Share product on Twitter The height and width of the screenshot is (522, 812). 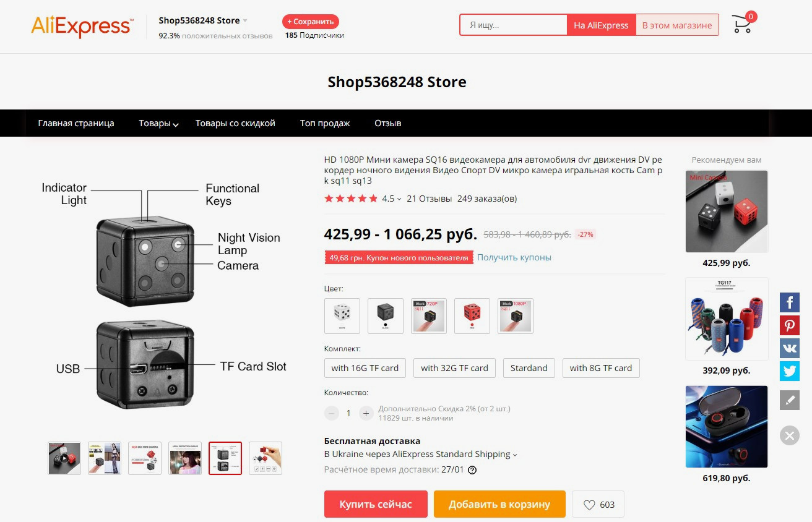[x=790, y=371]
